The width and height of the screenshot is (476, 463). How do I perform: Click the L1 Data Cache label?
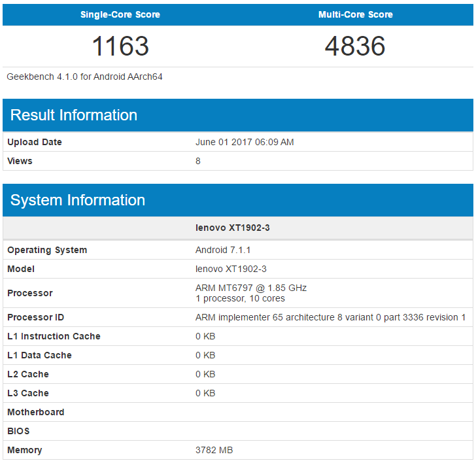point(39,355)
